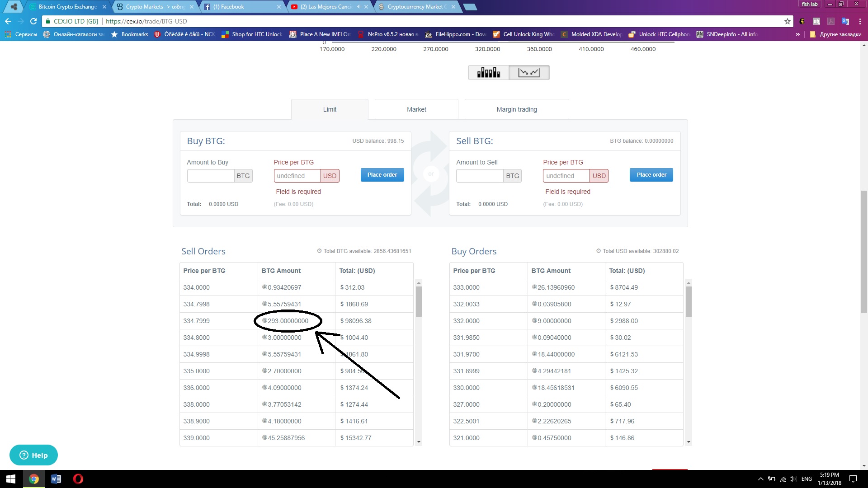Bookmark this page with star icon
868x488 pixels.
(787, 21)
